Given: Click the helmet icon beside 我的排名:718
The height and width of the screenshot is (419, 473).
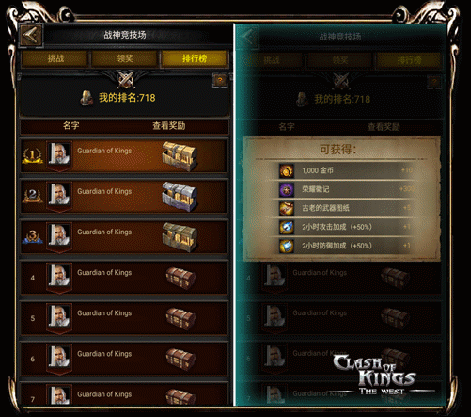Looking at the screenshot, I should click(87, 98).
